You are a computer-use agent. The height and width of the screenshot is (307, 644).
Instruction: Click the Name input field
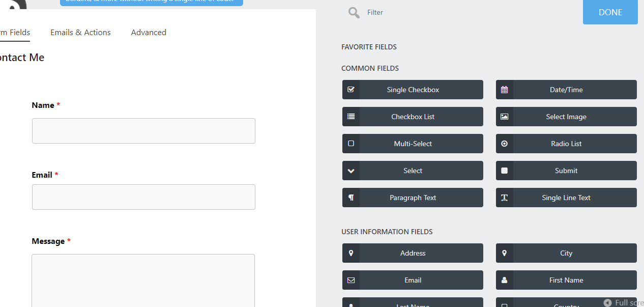143,131
